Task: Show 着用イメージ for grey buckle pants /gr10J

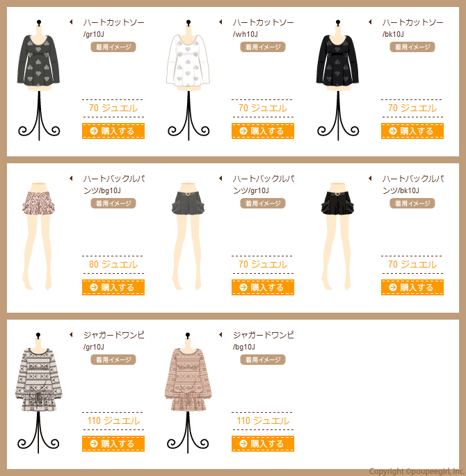Action: [263, 204]
